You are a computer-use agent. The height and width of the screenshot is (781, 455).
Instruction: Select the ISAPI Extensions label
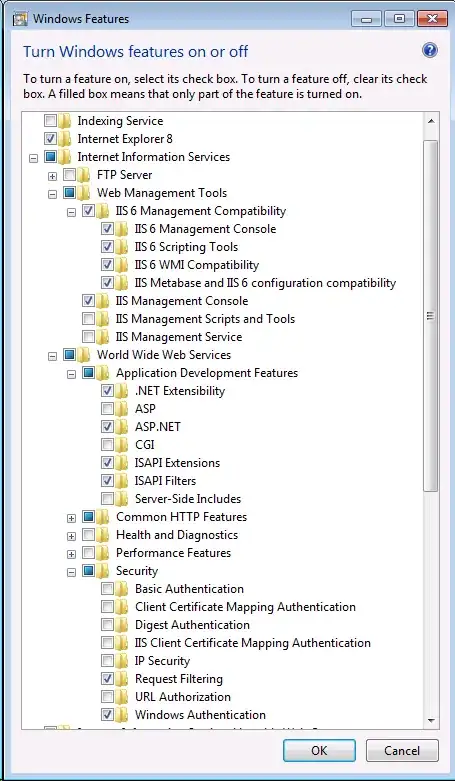[x=177, y=463]
